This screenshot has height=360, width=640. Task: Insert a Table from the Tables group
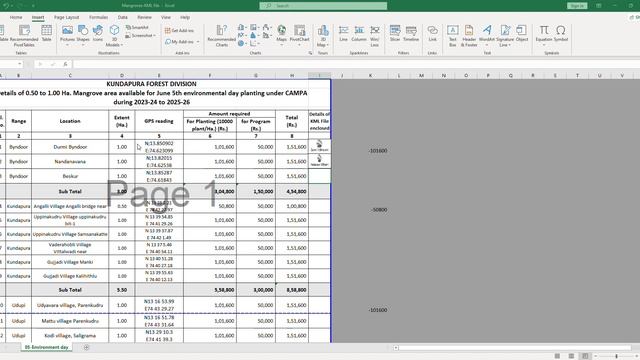click(47, 33)
